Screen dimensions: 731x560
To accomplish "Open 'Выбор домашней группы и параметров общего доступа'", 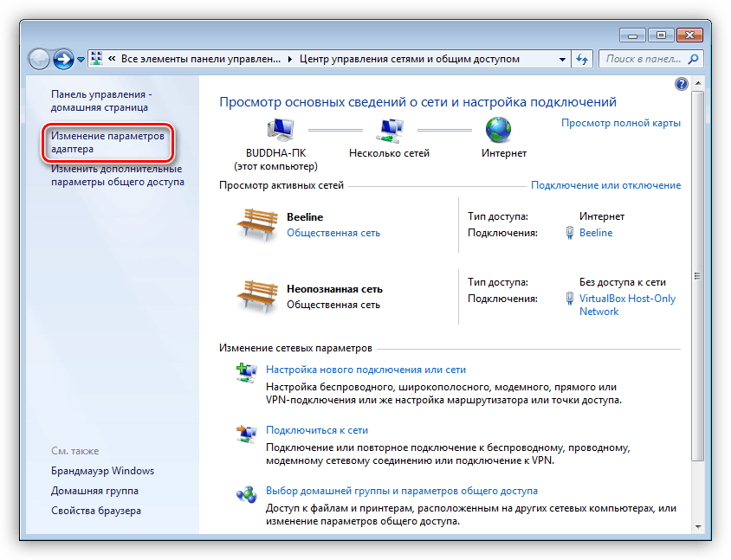I will click(x=402, y=491).
